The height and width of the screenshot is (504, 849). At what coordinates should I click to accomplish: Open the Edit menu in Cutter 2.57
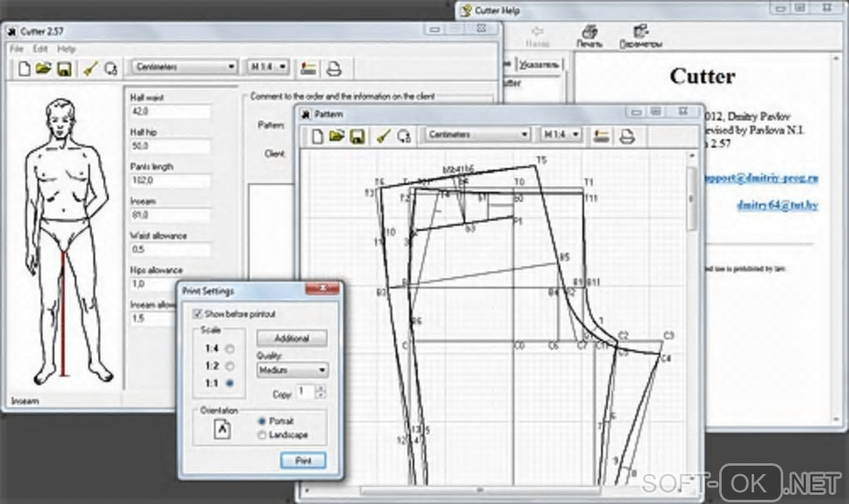(x=40, y=49)
